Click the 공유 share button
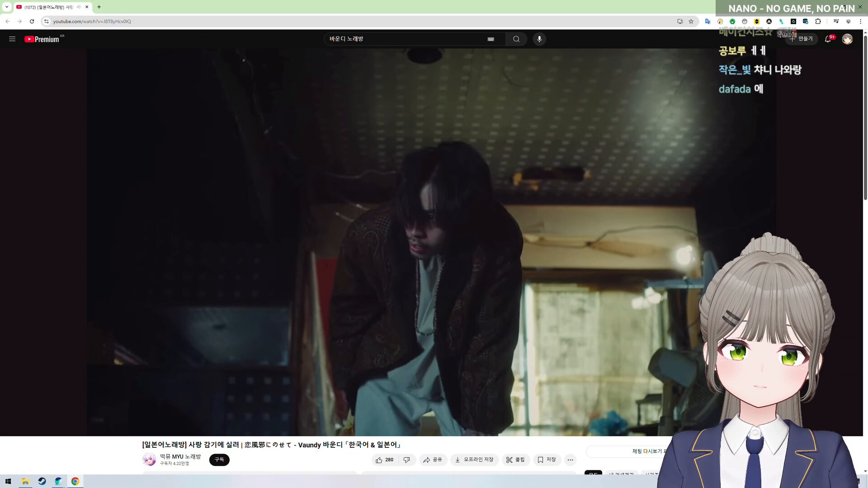This screenshot has height=488, width=868. (433, 460)
